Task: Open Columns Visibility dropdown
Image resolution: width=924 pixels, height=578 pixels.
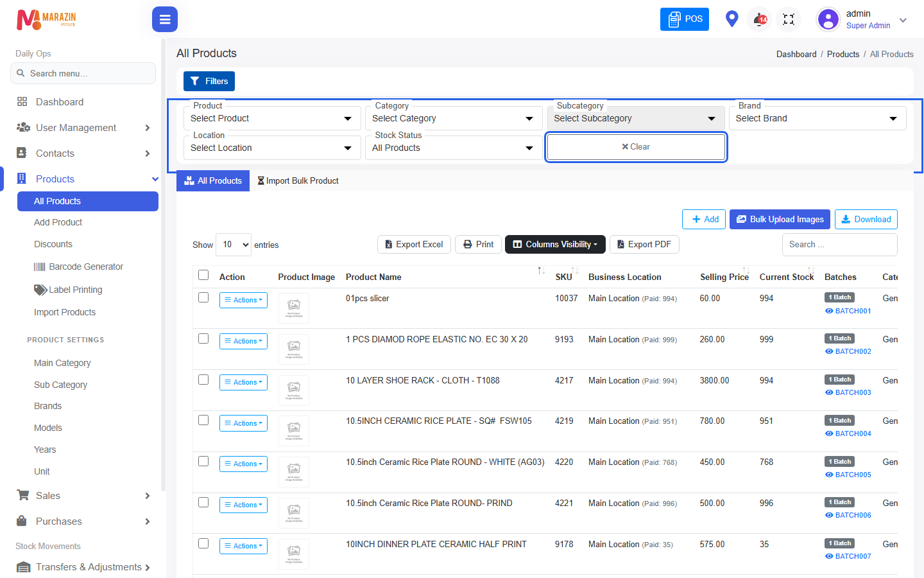Action: point(555,245)
